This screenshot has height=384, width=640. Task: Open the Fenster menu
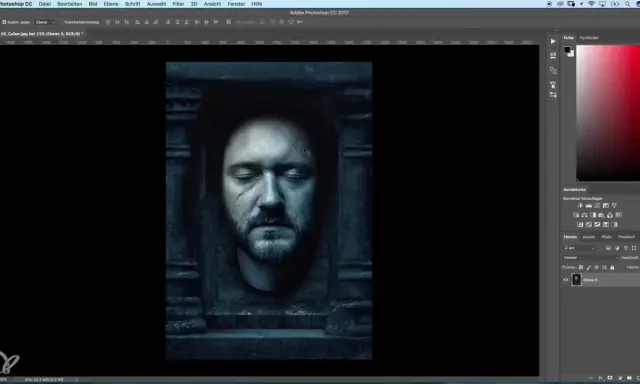236,4
